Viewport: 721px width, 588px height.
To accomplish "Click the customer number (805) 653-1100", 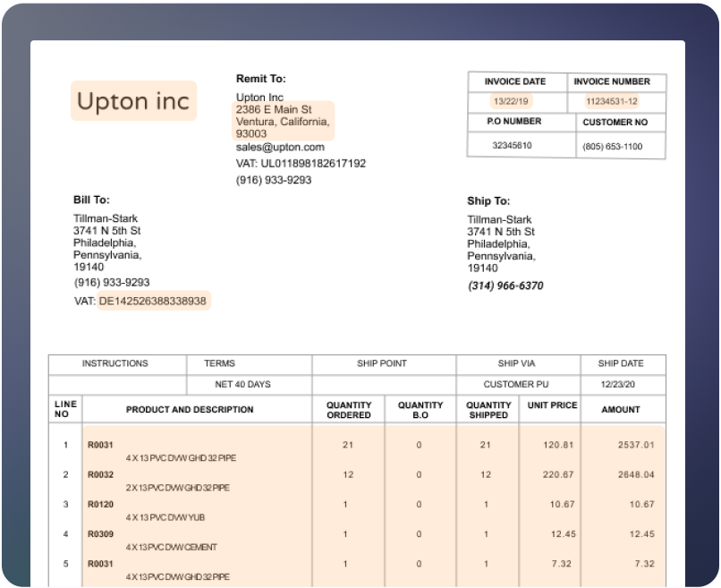I will coord(612,146).
